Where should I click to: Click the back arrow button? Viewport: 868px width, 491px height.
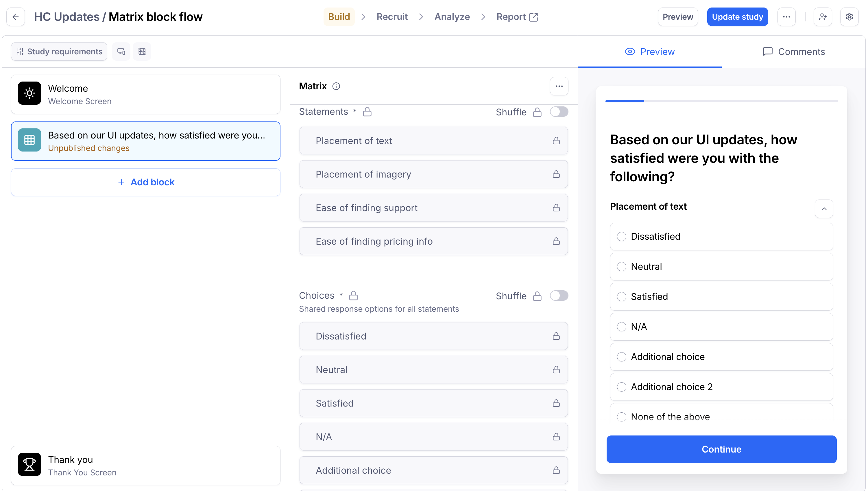point(16,17)
